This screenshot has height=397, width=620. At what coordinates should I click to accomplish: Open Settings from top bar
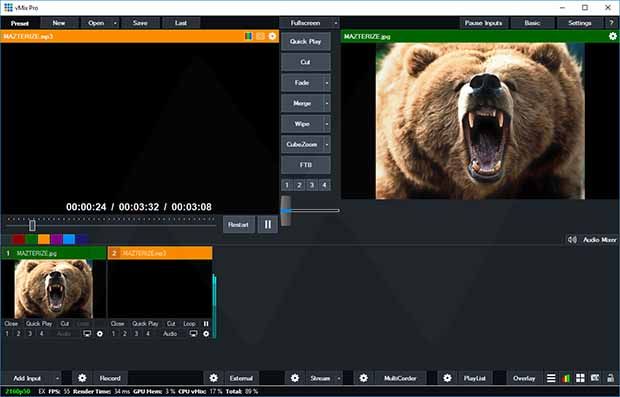580,23
